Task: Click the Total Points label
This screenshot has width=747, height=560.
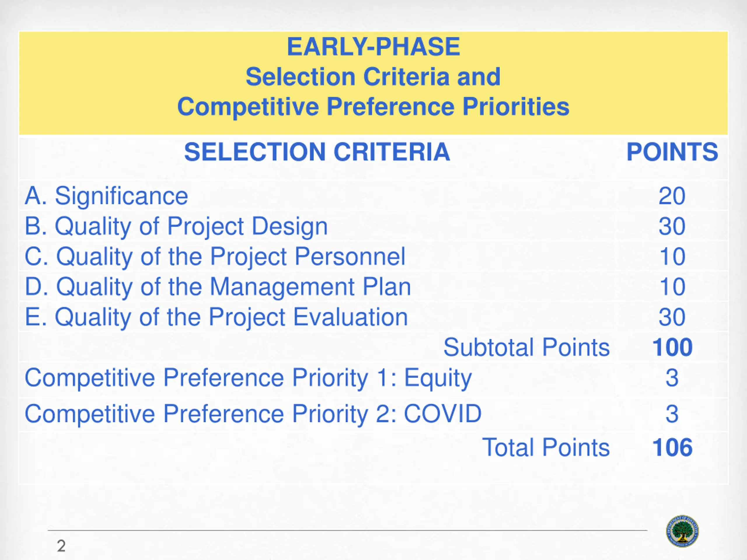Action: click(545, 447)
